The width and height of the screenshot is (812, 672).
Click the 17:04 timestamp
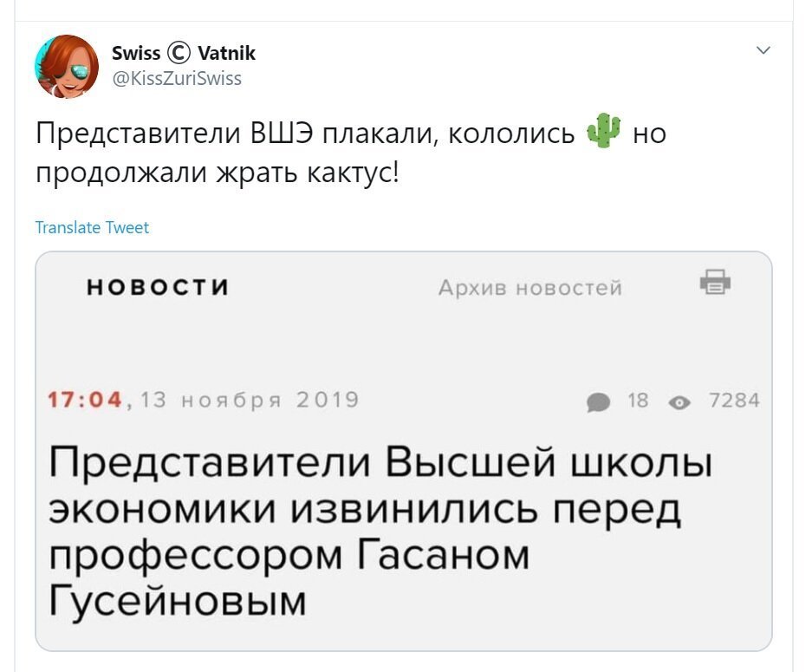click(85, 400)
